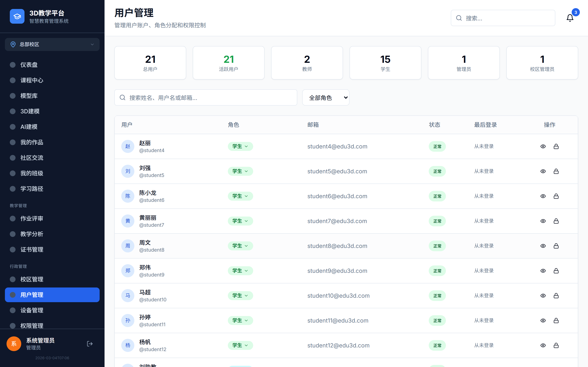
Task: Click the lock icon for 刘强
Action: pyautogui.click(x=556, y=171)
